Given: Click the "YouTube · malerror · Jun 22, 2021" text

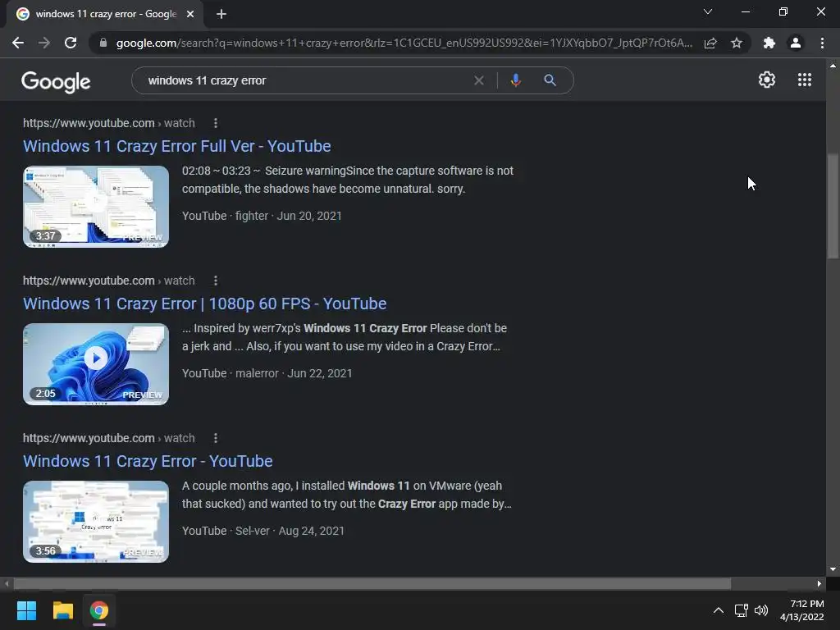Looking at the screenshot, I should (x=267, y=373).
